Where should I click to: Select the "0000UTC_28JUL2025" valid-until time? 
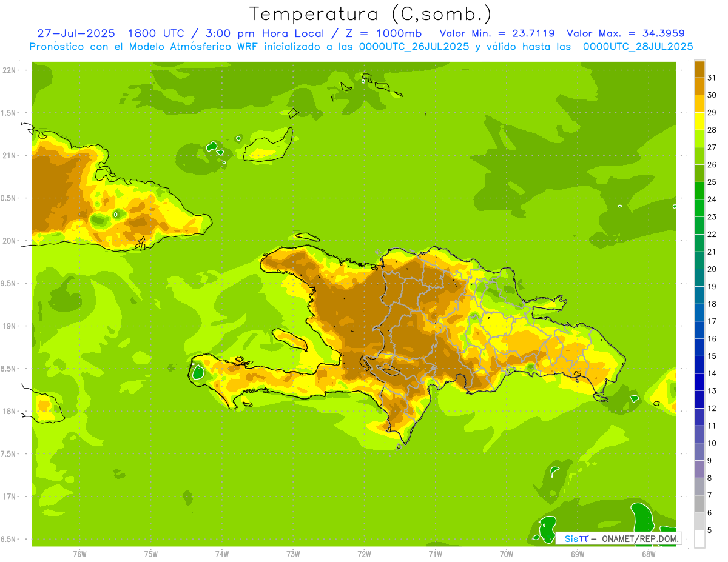[x=638, y=47]
